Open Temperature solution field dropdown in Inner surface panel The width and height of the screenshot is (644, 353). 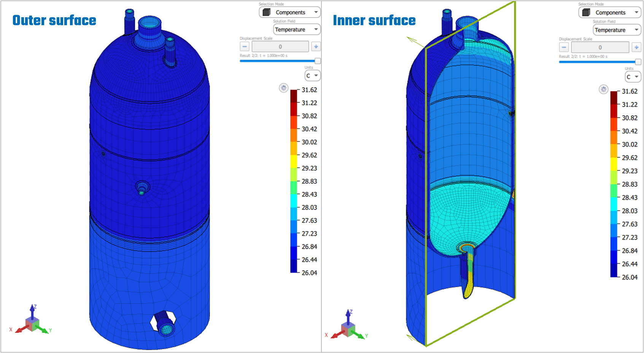tap(617, 30)
